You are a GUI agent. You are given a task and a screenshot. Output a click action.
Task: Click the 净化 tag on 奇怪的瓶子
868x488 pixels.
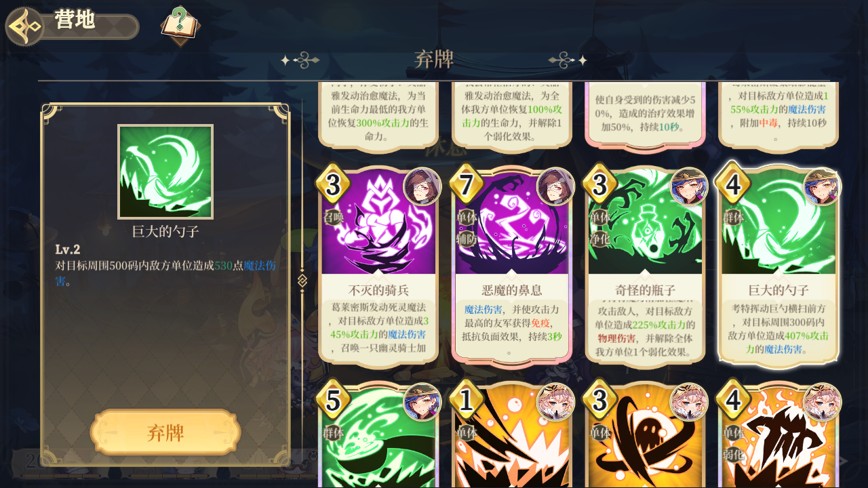point(599,238)
